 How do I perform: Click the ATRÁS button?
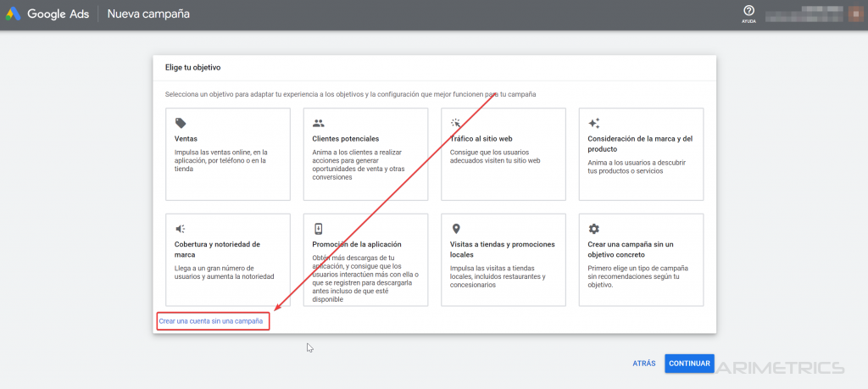click(644, 364)
